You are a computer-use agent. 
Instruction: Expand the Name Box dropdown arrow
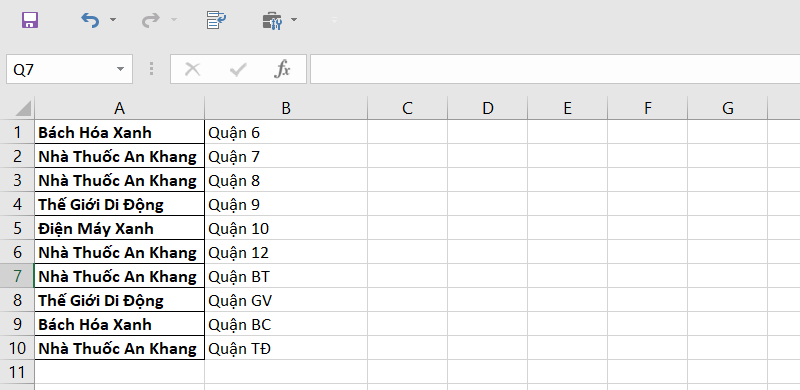120,69
